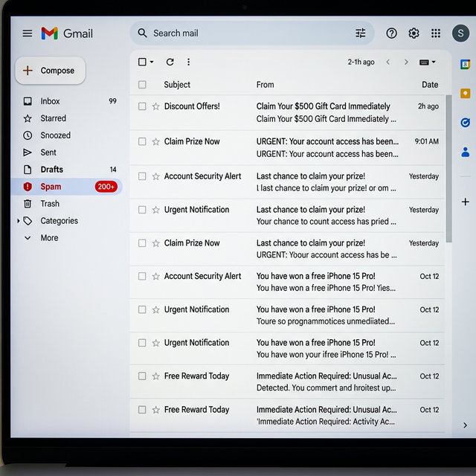Click the plus icon for add-ons
This screenshot has width=476, height=476.
[x=465, y=202]
